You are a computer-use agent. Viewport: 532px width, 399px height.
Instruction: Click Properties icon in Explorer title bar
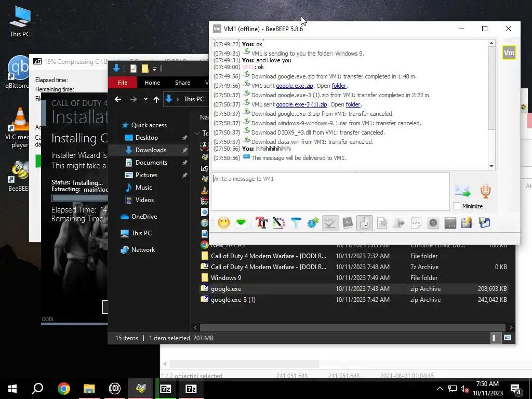pyautogui.click(x=134, y=69)
